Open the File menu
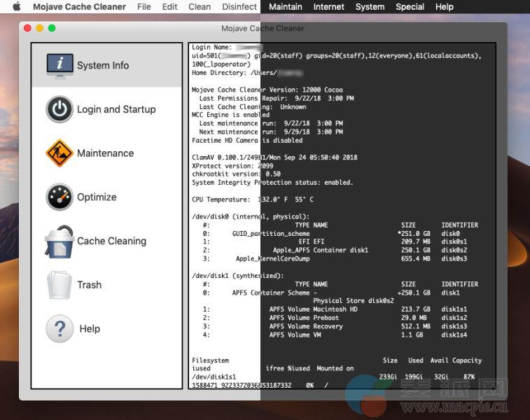Image resolution: width=530 pixels, height=420 pixels. click(x=144, y=7)
